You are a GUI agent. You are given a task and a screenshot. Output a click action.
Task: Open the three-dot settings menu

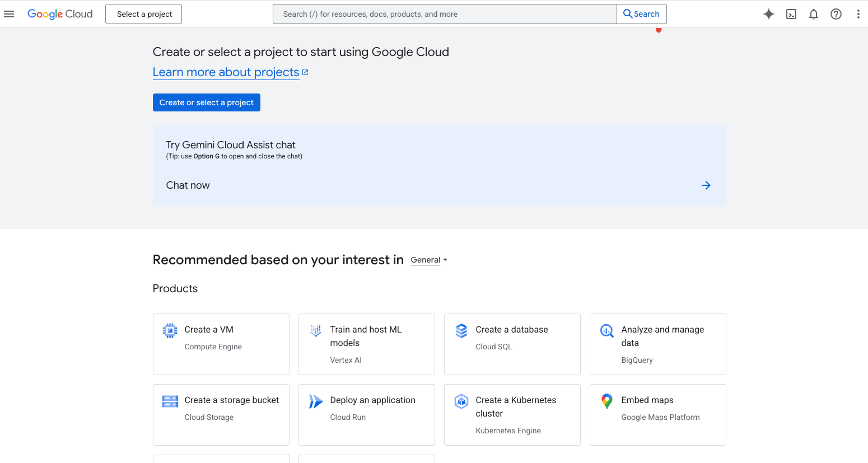(858, 14)
